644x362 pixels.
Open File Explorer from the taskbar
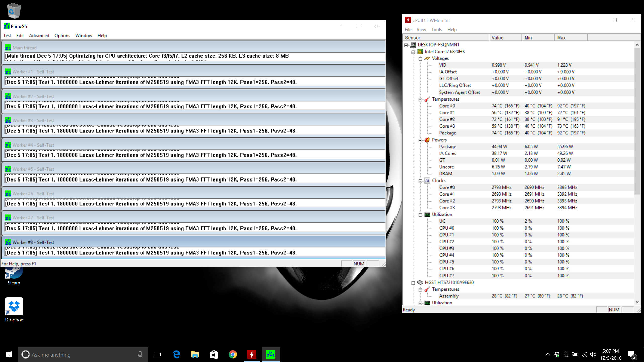point(195,354)
